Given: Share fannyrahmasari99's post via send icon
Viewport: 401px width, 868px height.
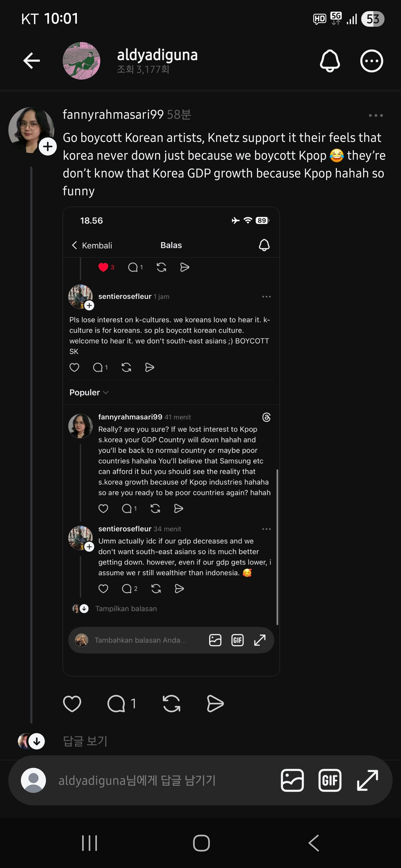Looking at the screenshot, I should [215, 704].
